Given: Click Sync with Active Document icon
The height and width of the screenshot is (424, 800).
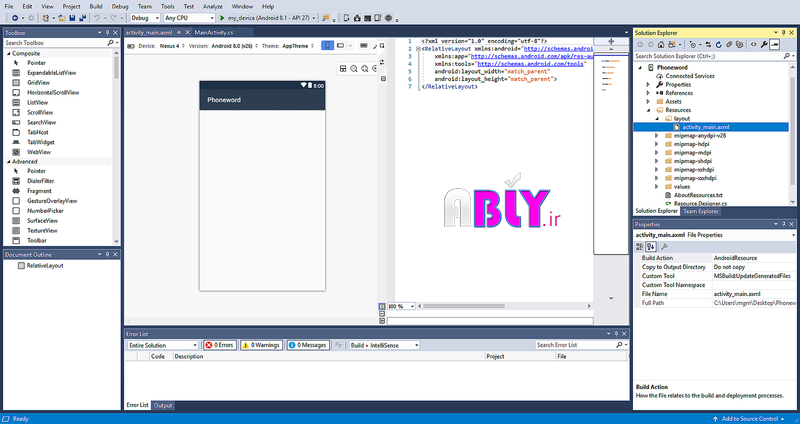Looking at the screenshot, I should tap(708, 44).
